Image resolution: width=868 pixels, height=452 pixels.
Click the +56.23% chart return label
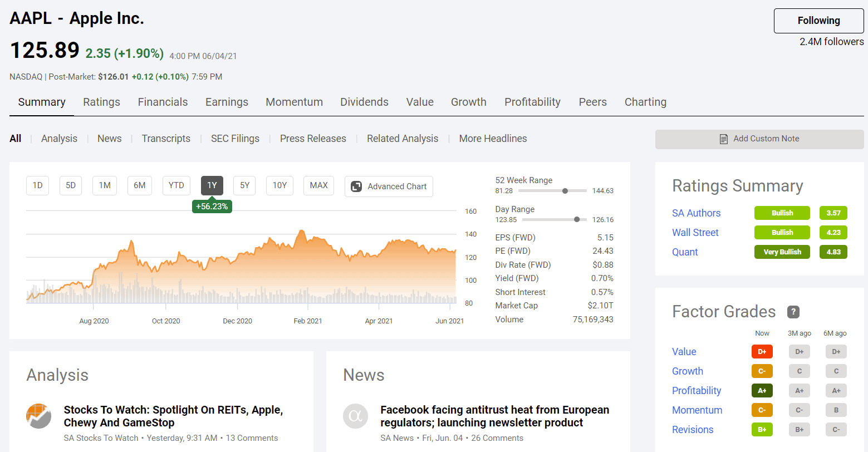(212, 206)
